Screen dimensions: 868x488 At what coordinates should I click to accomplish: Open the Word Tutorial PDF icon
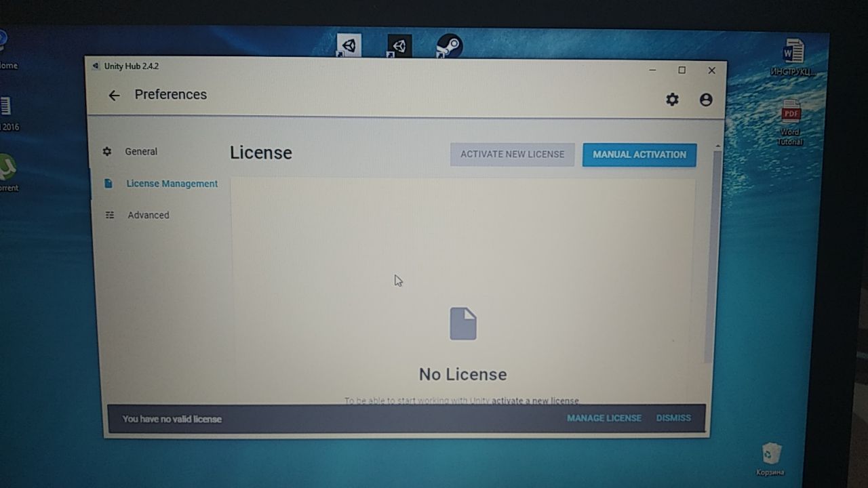(x=791, y=123)
